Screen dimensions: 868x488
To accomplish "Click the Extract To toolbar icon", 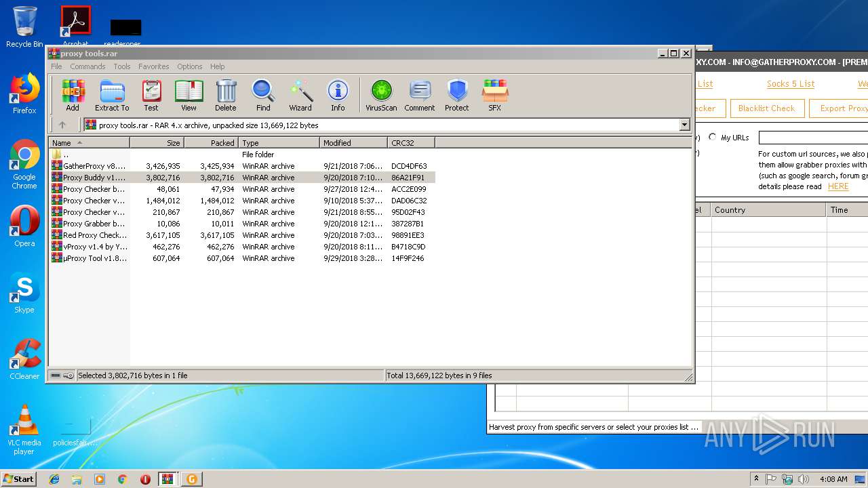I will click(x=112, y=95).
